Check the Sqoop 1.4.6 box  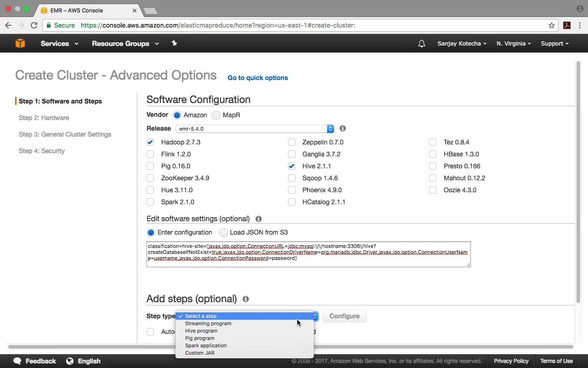292,178
